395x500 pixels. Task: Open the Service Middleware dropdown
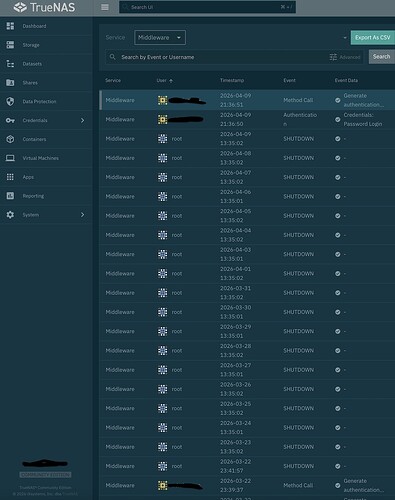point(160,37)
